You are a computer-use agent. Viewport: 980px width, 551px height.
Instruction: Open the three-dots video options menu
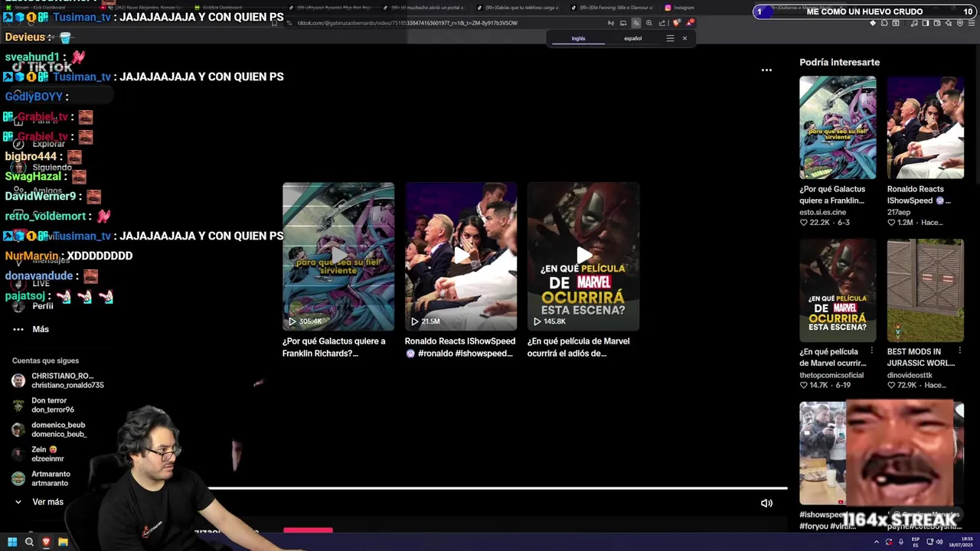[766, 70]
